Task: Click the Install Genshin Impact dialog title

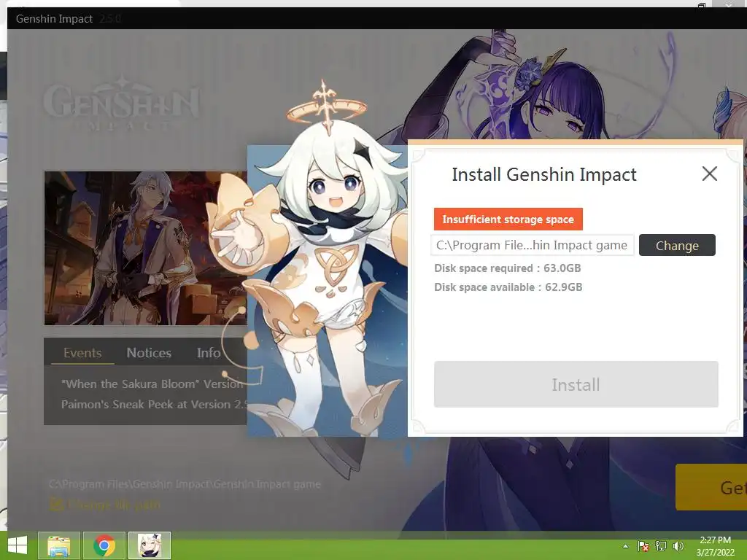Action: click(544, 175)
